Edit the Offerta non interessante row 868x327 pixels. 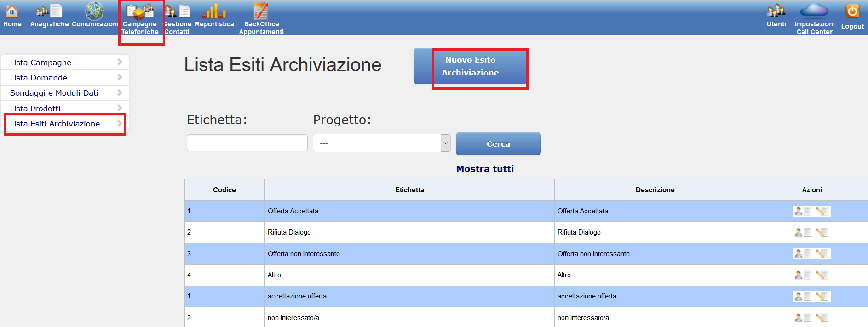(x=822, y=254)
